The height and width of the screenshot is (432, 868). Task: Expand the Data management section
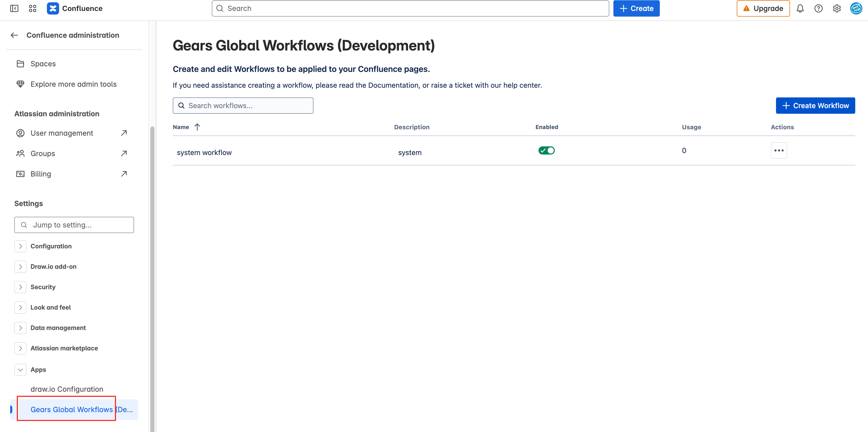click(20, 328)
